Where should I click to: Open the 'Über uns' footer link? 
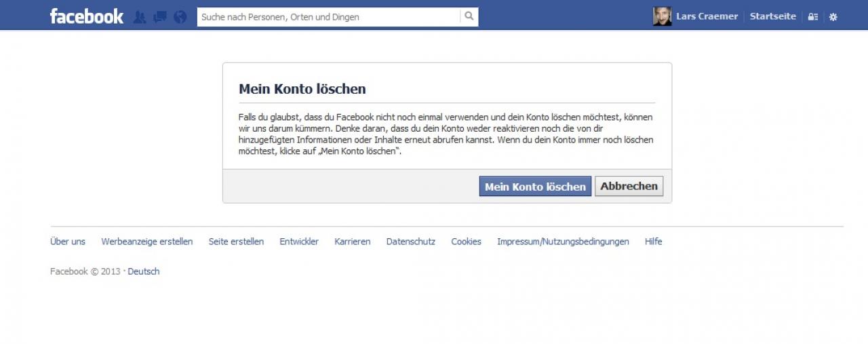(x=68, y=242)
